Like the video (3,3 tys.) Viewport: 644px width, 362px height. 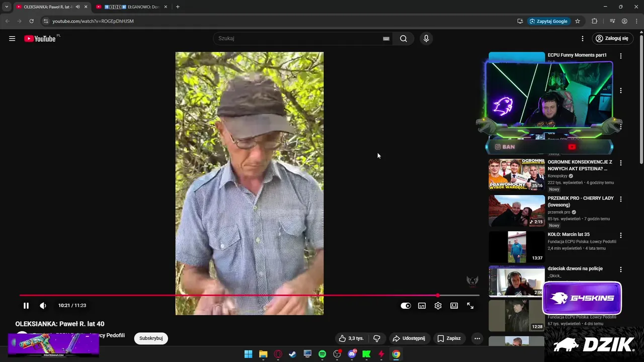point(351,338)
